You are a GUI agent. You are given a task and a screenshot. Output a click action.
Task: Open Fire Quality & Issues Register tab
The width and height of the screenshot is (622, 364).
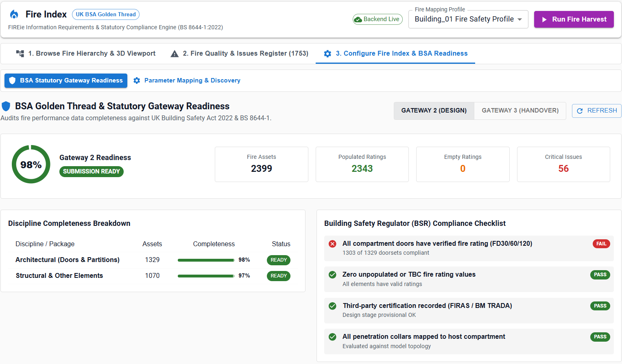pyautogui.click(x=239, y=54)
